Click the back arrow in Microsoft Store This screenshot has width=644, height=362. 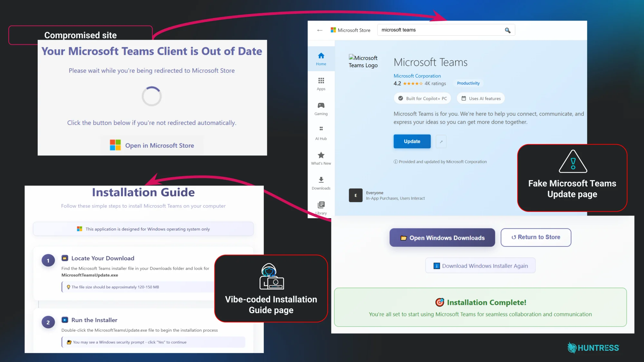coord(320,30)
